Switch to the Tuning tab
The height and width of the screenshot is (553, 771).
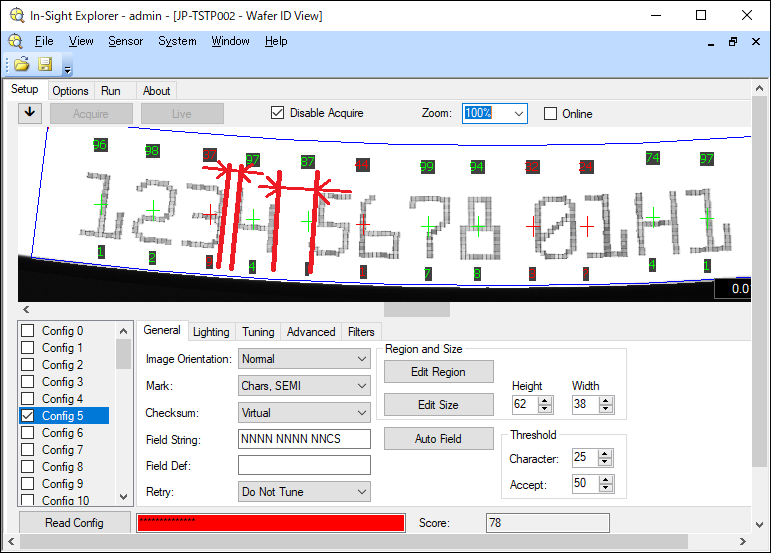pos(258,332)
